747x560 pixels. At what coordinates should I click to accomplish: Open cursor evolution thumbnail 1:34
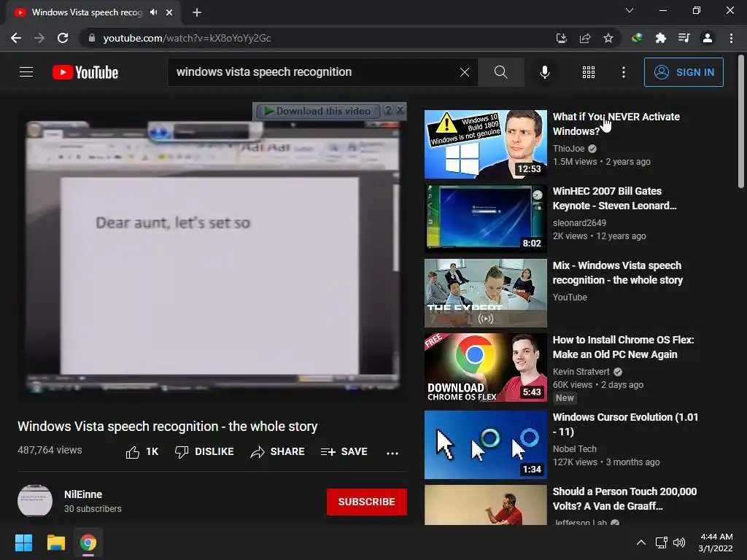tap(485, 445)
